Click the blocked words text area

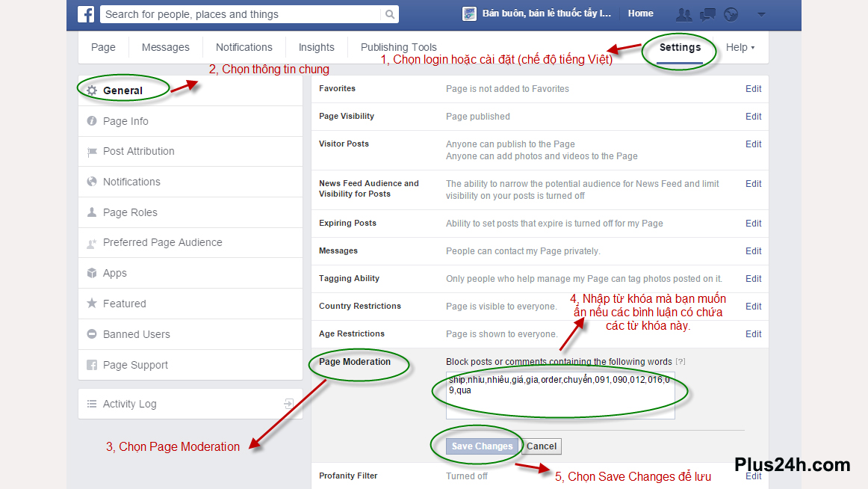pos(560,396)
